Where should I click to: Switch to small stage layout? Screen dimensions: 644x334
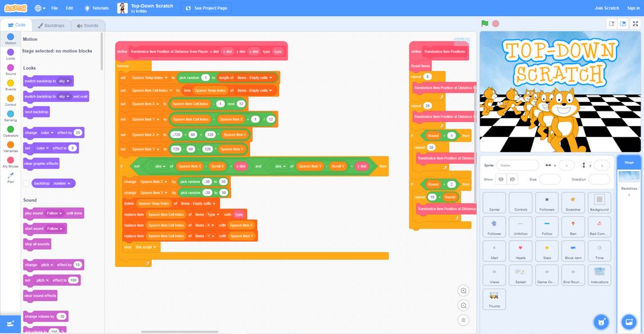(612, 23)
